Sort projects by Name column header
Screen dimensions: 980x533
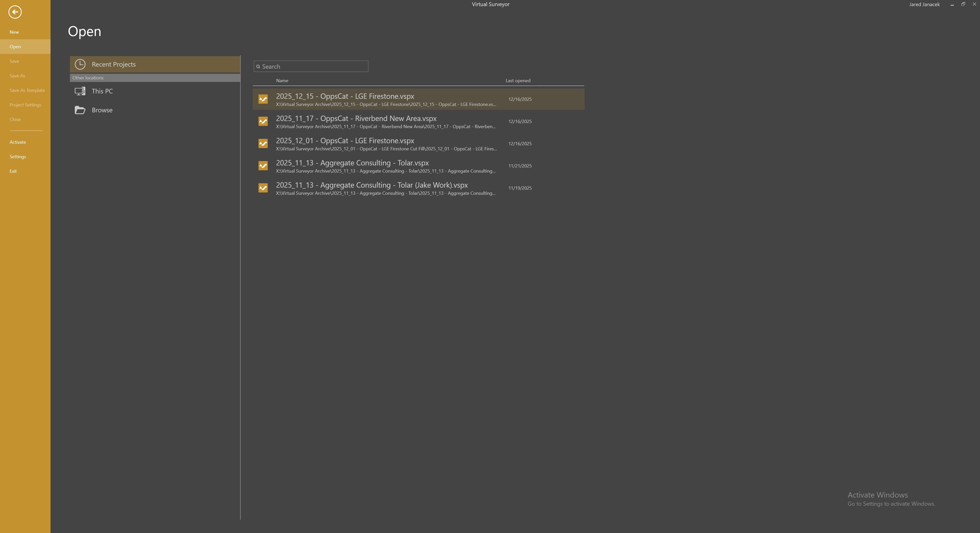[x=282, y=81]
